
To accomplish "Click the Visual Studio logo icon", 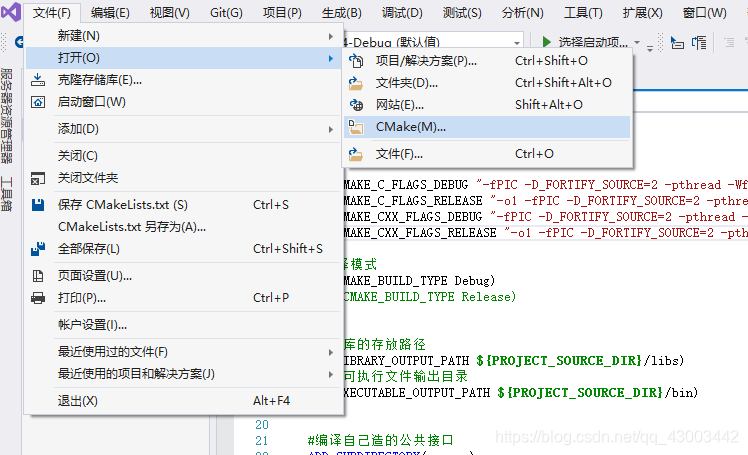I will [10, 11].
